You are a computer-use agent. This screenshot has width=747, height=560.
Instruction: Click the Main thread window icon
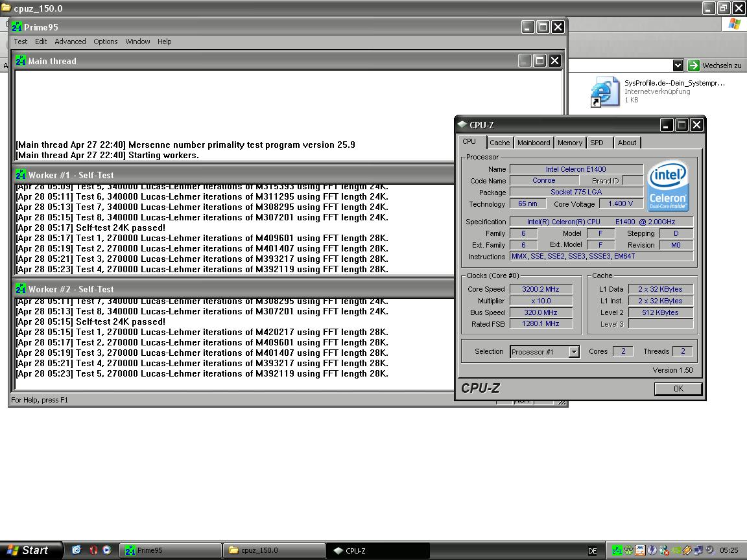[21, 61]
